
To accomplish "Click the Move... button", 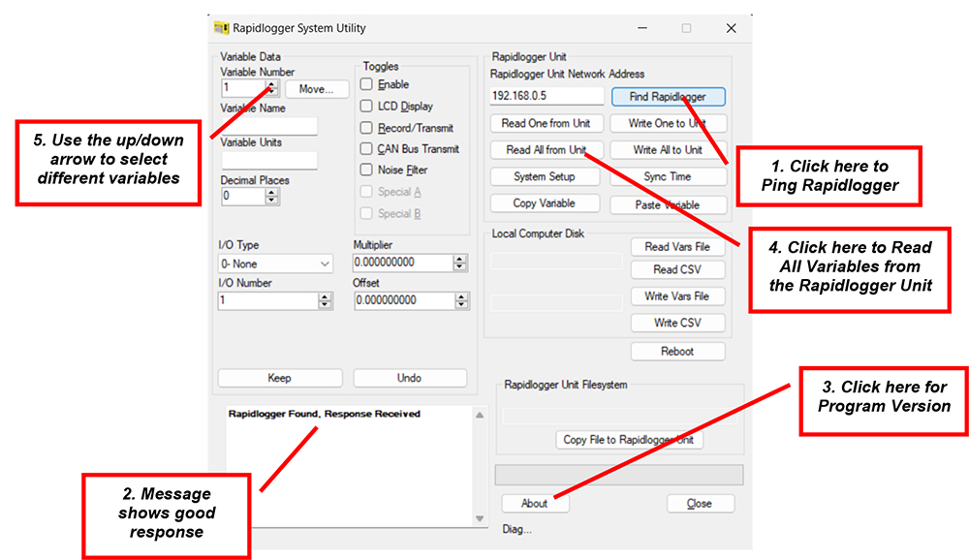I will 317,89.
